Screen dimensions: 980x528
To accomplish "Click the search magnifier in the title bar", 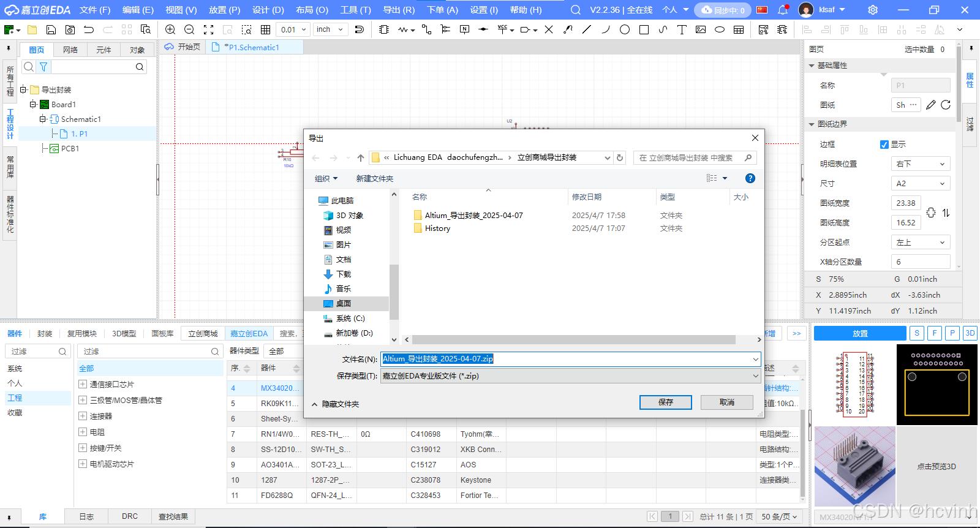I will point(575,10).
